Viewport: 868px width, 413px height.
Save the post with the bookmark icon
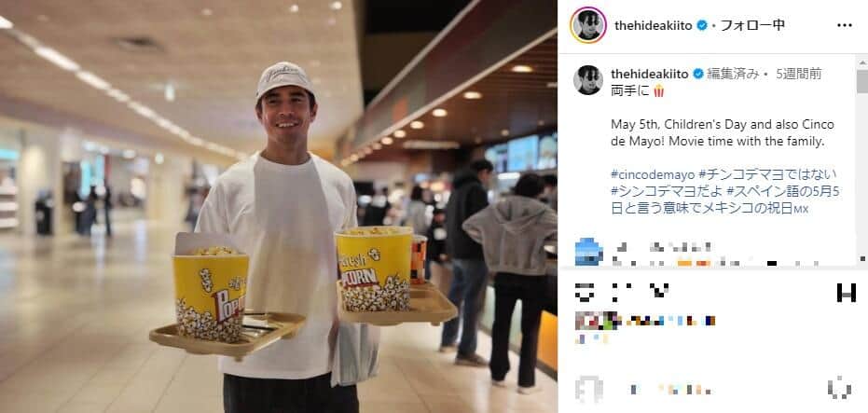[x=846, y=292]
